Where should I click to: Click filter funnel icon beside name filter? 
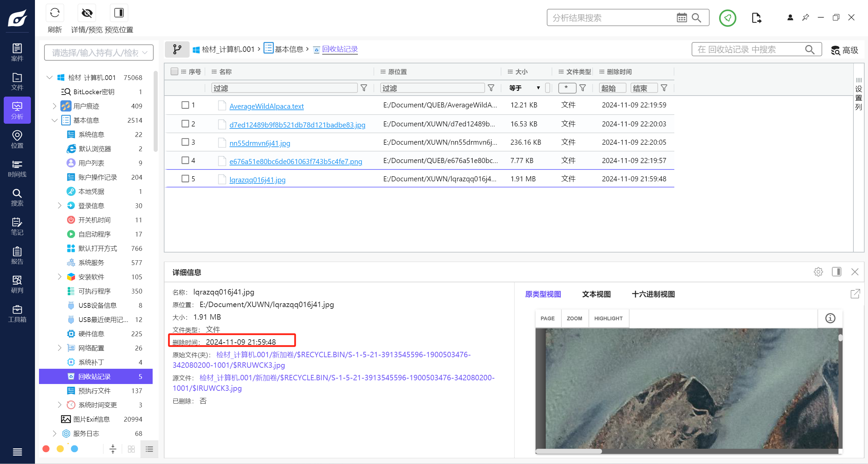pos(364,88)
